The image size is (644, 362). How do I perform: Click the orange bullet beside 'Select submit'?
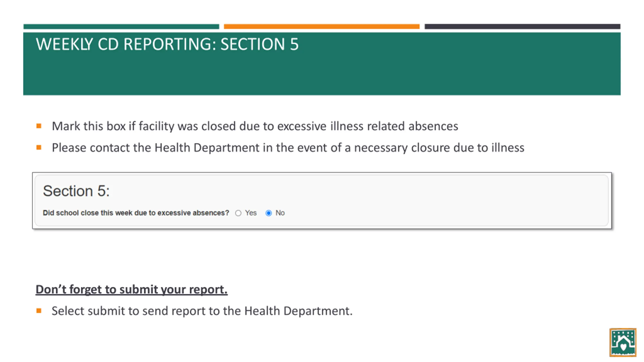[39, 311]
